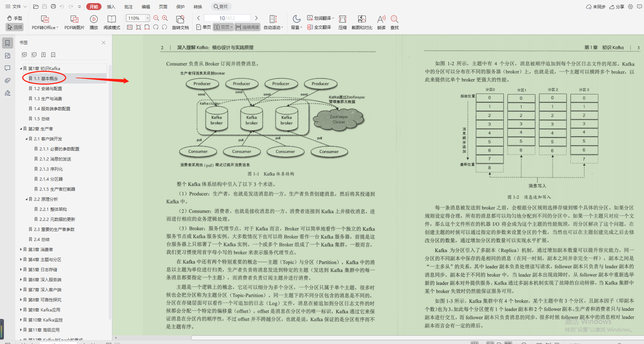The height and width of the screenshot is (344, 644).
Task: Collapse 第2章 生产者 bookmark
Action: (x=21, y=129)
